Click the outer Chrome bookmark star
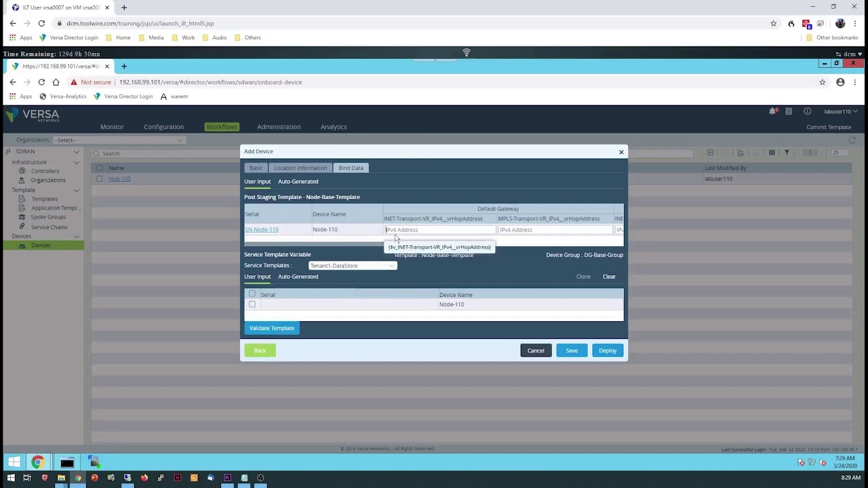 pos(773,23)
